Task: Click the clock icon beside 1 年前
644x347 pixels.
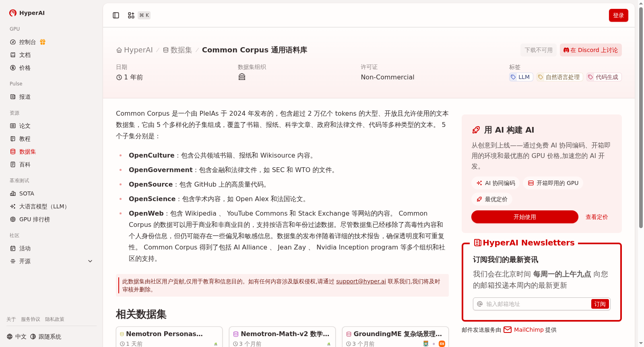Action: pyautogui.click(x=119, y=77)
